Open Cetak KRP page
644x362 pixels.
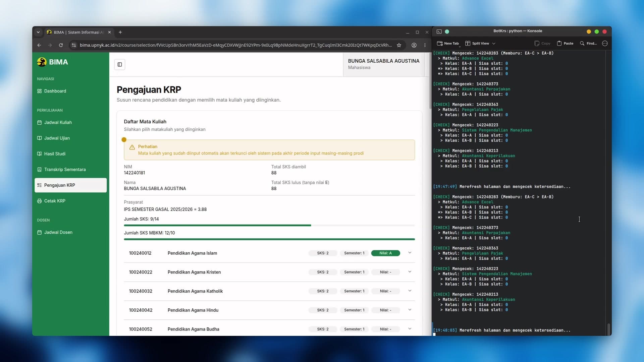pos(70,201)
